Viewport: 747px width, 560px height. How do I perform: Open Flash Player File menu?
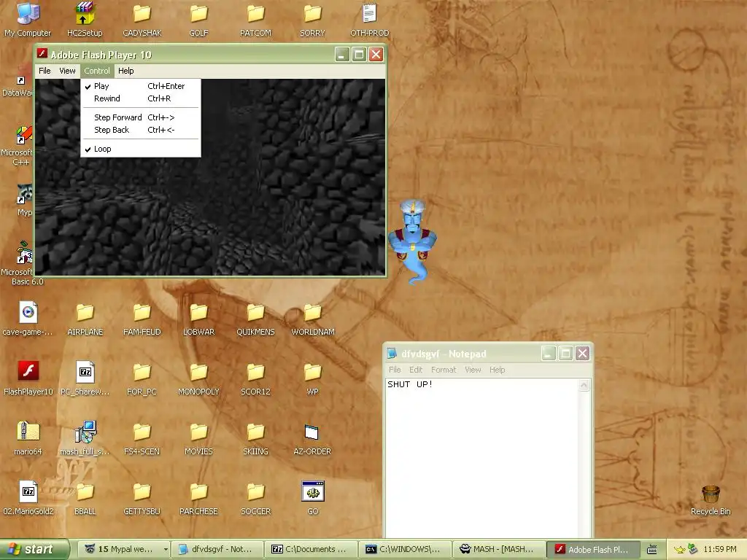pyautogui.click(x=44, y=71)
